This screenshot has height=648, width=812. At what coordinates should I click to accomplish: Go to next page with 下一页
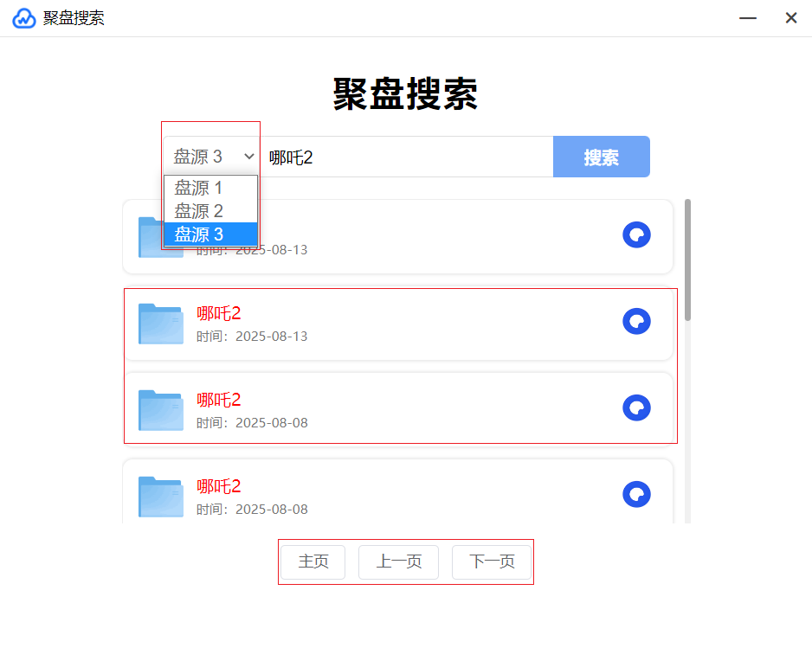[492, 561]
